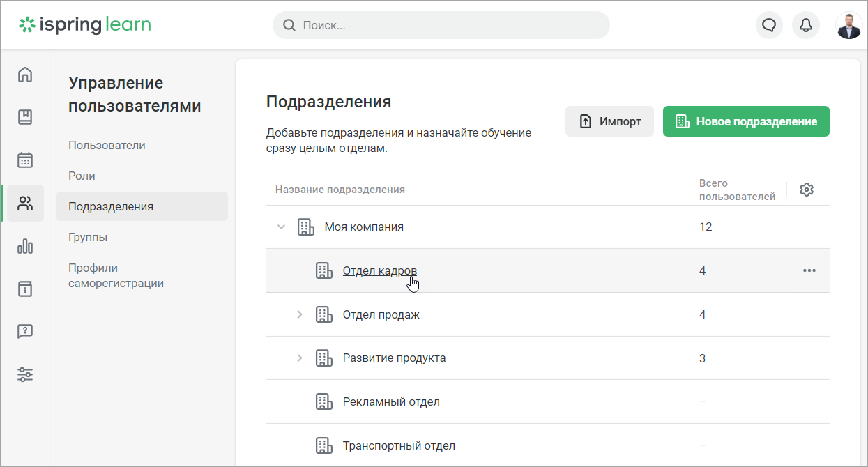This screenshot has width=868, height=467.
Task: Click building icon of Отдел кадров
Action: point(323,270)
